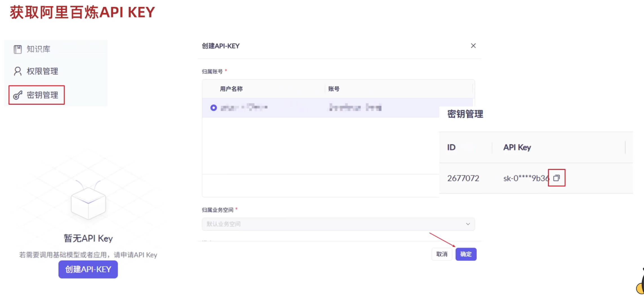Screen dimensions: 644x295
Task: Click the 若需要调用基础模型 hint text
Action: [88, 255]
